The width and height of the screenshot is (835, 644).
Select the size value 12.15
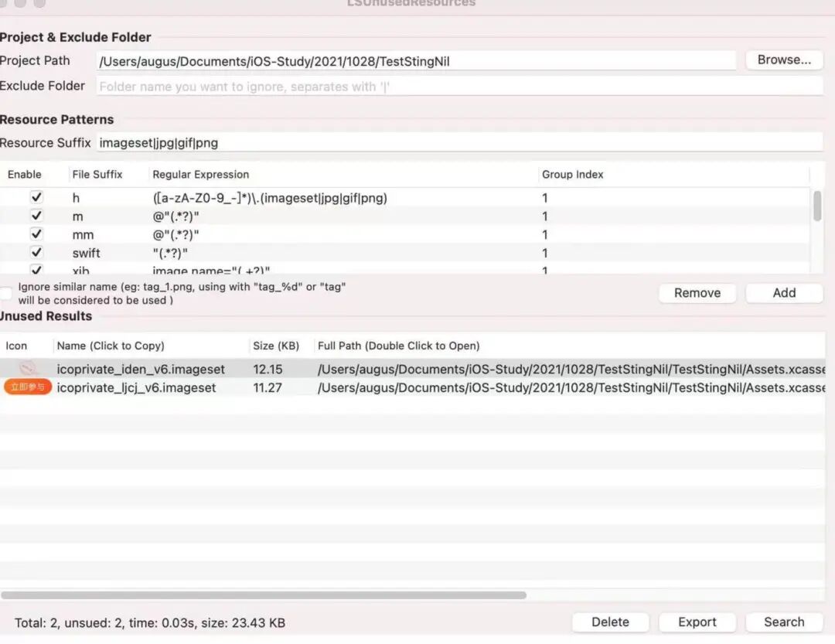(x=268, y=369)
